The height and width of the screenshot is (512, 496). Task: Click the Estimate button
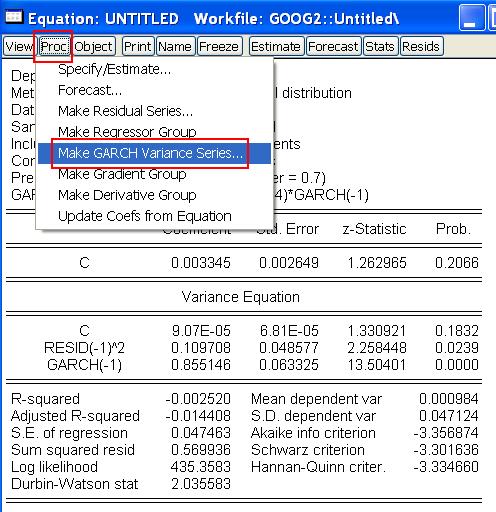276,46
